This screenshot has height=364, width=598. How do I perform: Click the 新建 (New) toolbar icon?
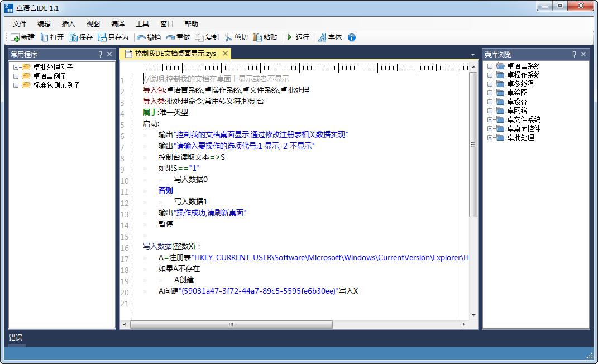pyautogui.click(x=15, y=37)
